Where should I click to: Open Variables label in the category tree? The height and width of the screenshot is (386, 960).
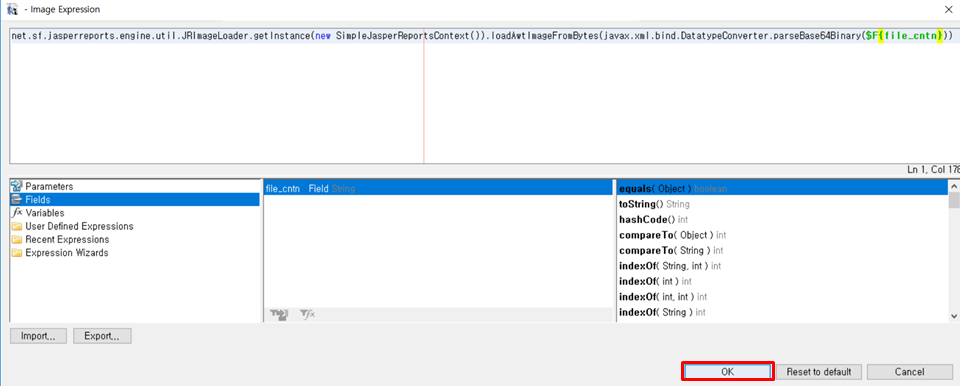coord(45,213)
